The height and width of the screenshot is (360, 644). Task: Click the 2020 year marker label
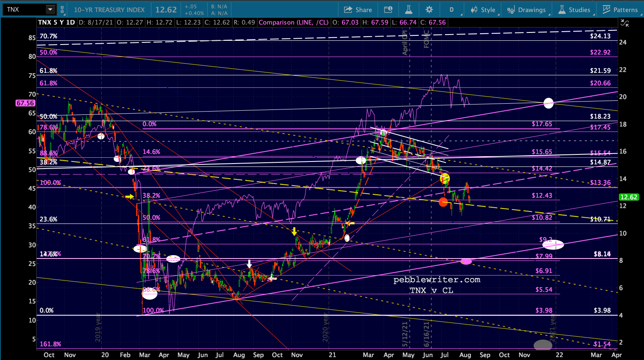click(x=326, y=327)
